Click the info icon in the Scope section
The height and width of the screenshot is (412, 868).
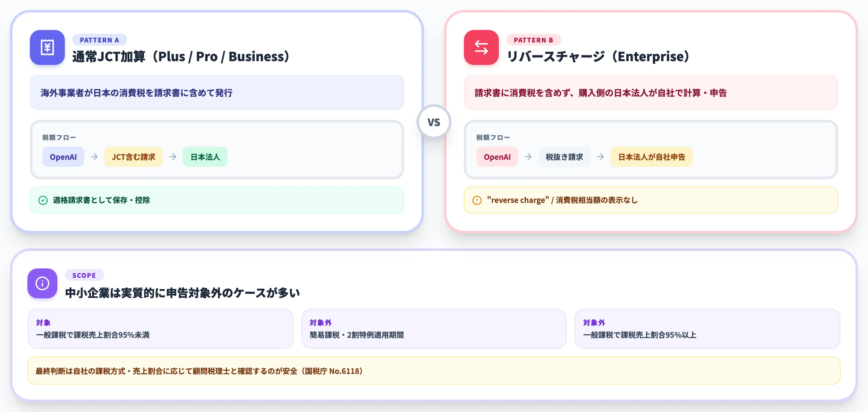42,283
